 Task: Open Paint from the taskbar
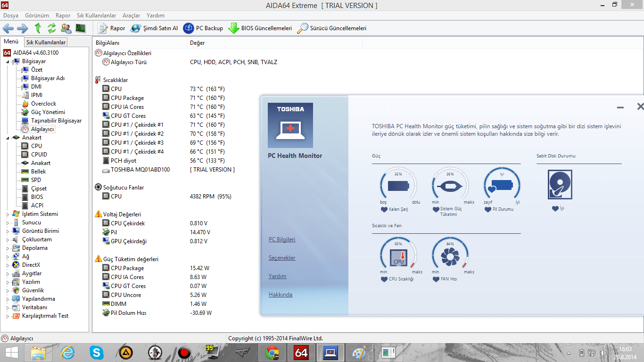coord(359,353)
